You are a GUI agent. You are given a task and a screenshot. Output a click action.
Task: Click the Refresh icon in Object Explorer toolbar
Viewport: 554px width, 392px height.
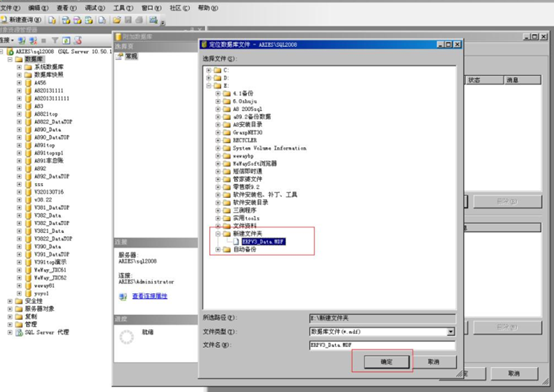pos(66,41)
